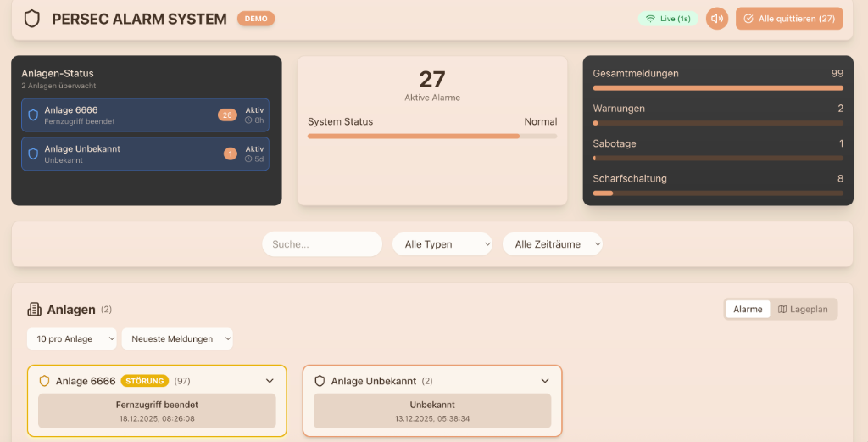Select Anlage 6666 in Anlagen-Status

pyautogui.click(x=146, y=115)
